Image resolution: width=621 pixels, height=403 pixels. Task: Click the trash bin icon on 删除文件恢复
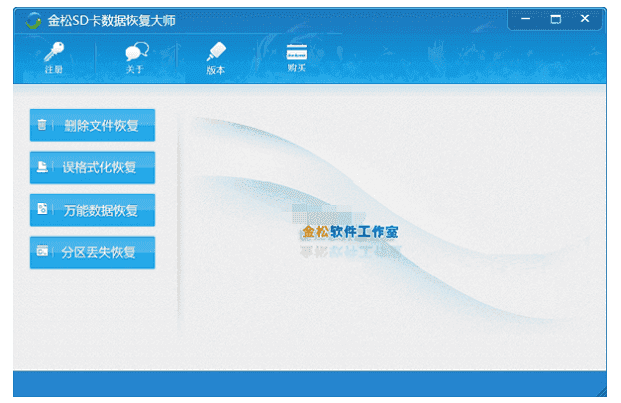(42, 126)
